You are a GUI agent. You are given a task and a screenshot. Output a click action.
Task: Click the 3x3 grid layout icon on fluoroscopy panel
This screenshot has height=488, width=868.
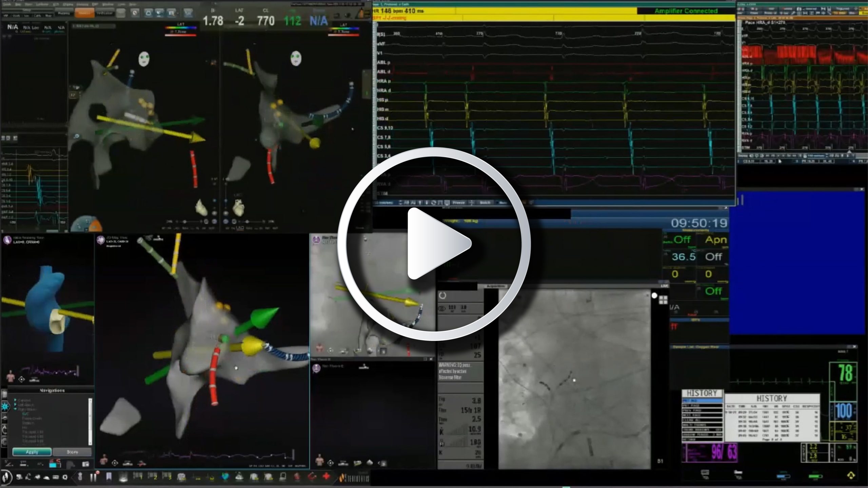664,300
